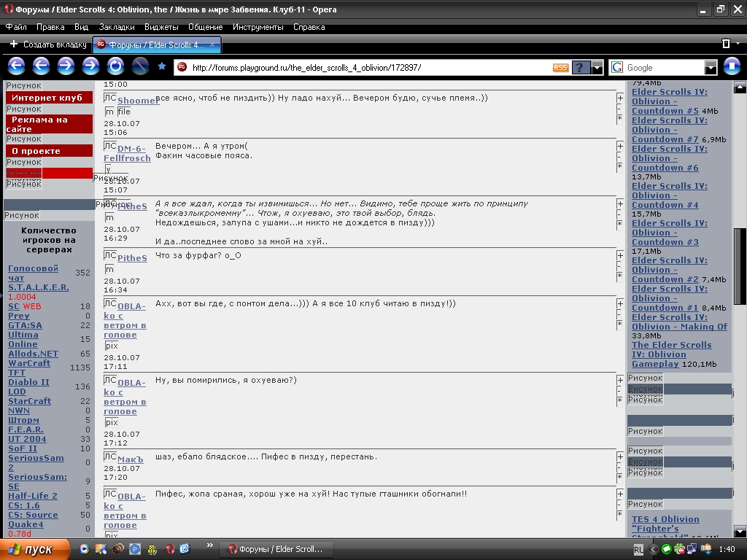Click the plus icon on Макъ's post
Image resolution: width=747 pixels, height=560 pixels.
click(x=620, y=456)
